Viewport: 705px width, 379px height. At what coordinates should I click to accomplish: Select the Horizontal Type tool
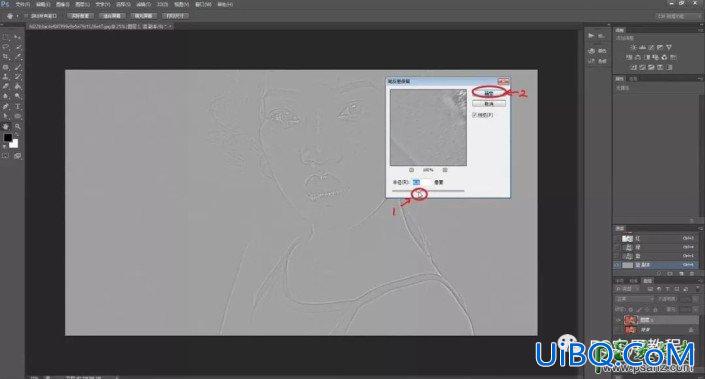pos(18,107)
